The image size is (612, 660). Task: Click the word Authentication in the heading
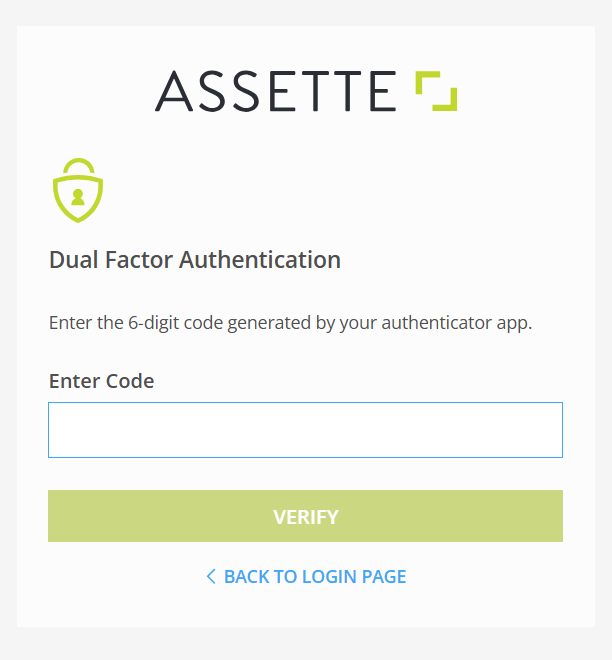(x=260, y=260)
